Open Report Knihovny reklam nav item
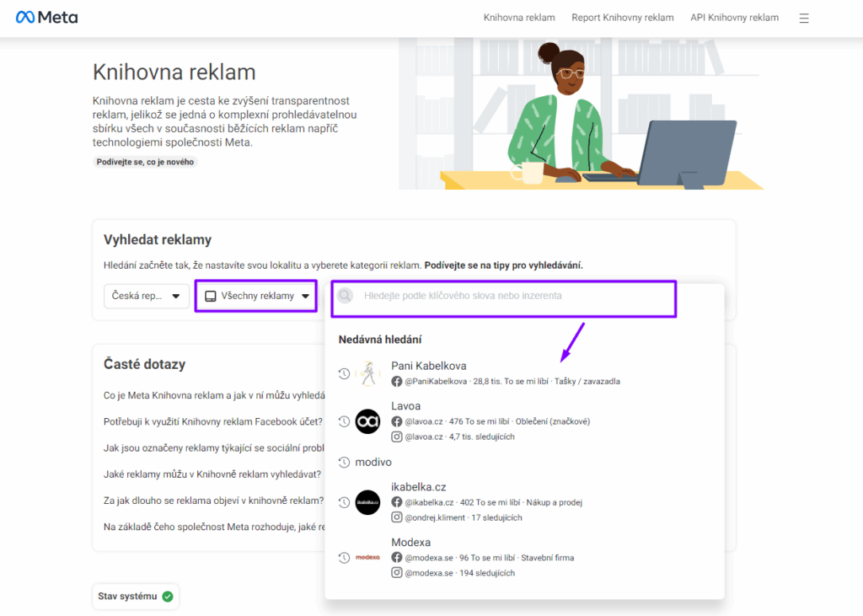The image size is (863, 616). point(623,18)
